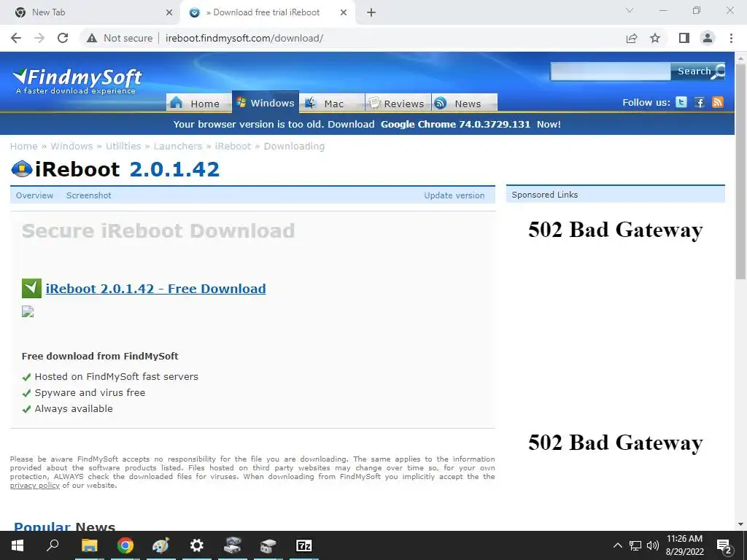Open the Mac navigation tab

click(x=332, y=104)
